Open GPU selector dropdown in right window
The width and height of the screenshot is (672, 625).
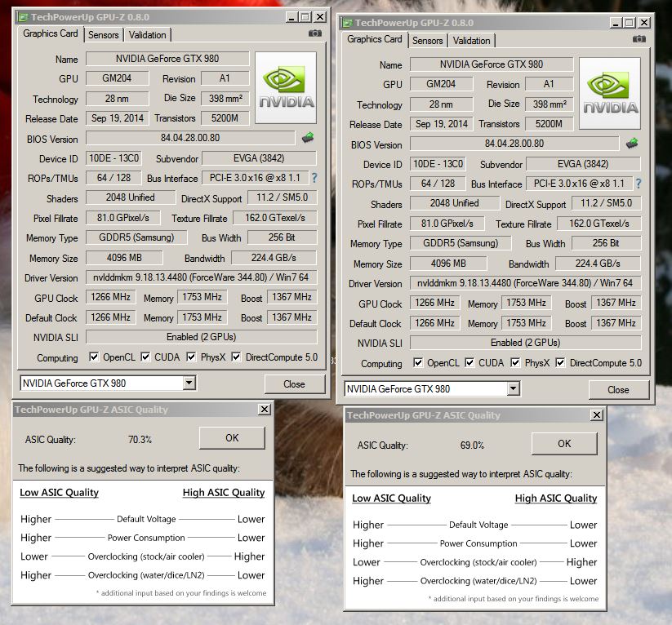point(513,388)
